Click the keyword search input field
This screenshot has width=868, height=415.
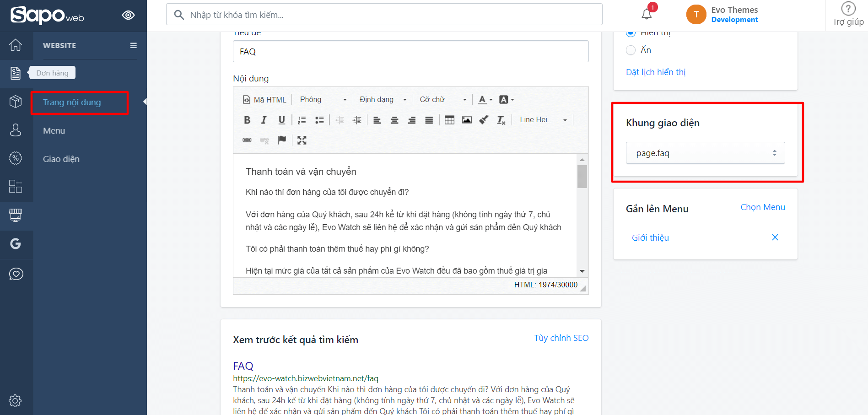coord(384,15)
